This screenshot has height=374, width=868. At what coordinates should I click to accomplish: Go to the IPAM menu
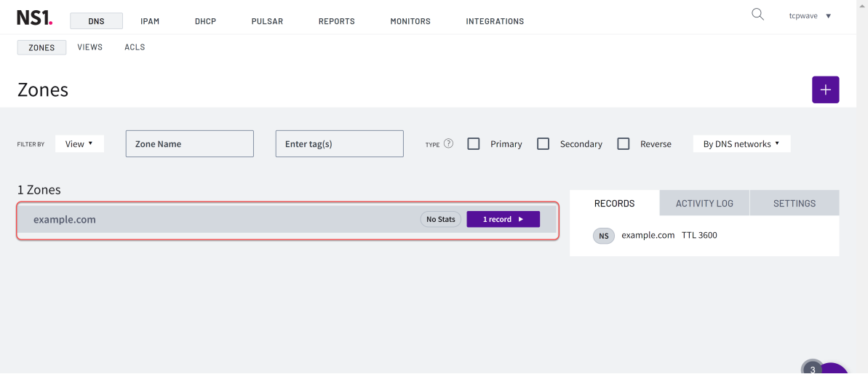[x=150, y=21]
